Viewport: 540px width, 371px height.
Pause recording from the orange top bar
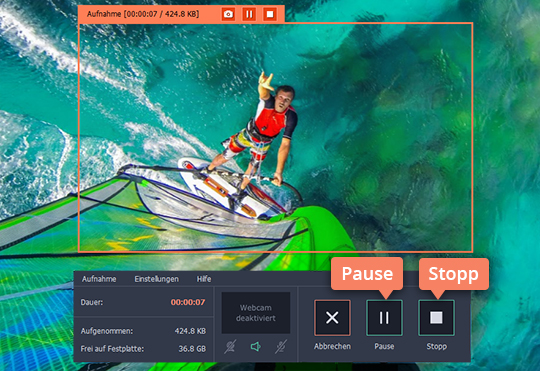pos(249,14)
